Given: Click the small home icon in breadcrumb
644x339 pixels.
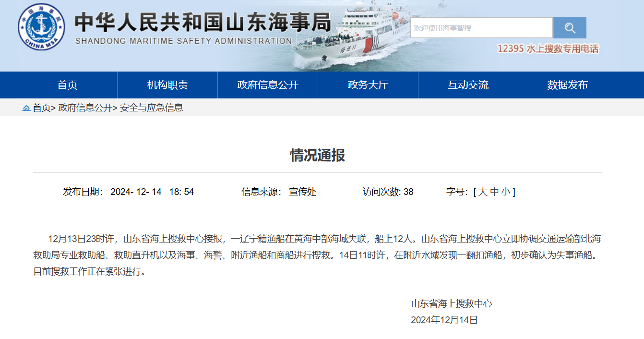Looking at the screenshot, I should click(26, 108).
